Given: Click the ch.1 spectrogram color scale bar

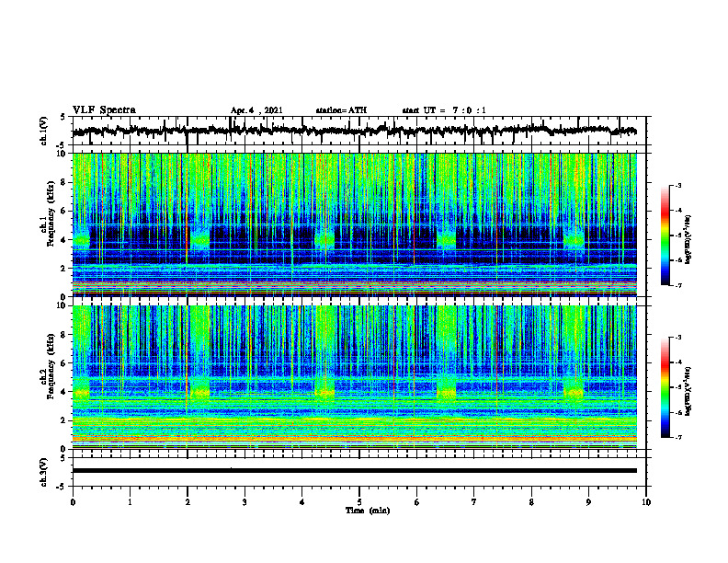Looking at the screenshot, I should coord(665,236).
